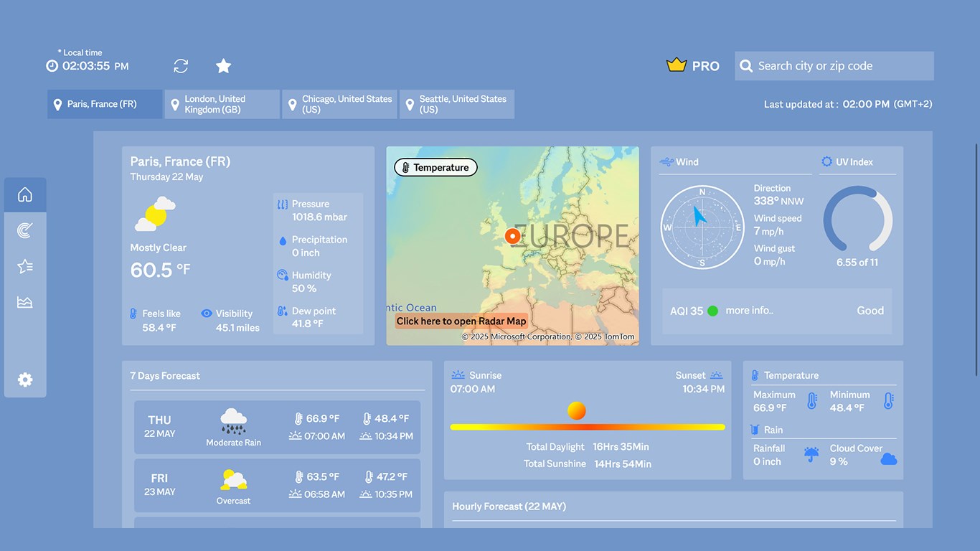Expand the Hourly Forecast section
The image size is (980, 551).
tap(509, 507)
